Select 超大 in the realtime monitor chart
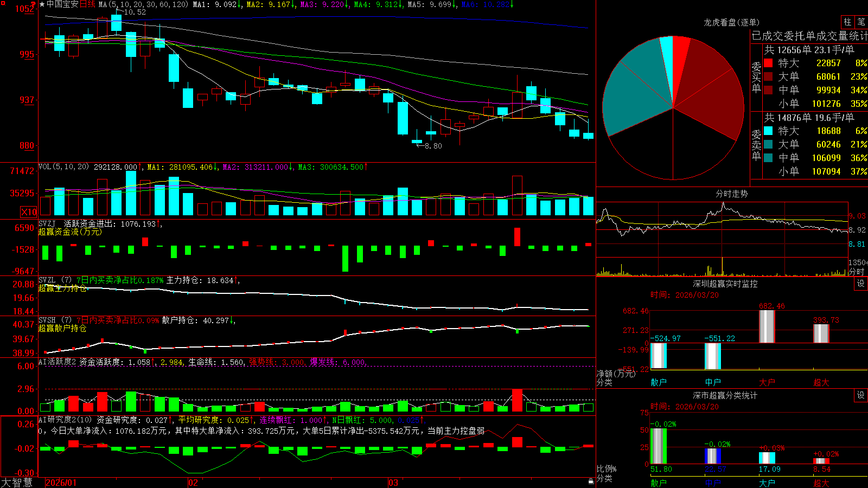This screenshot has height=488, width=868. (821, 382)
